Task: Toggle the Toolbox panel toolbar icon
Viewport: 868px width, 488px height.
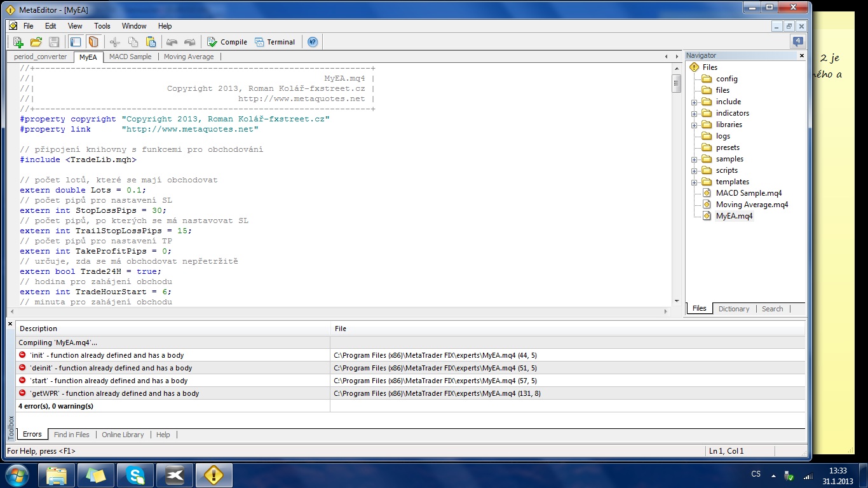Action: [93, 42]
